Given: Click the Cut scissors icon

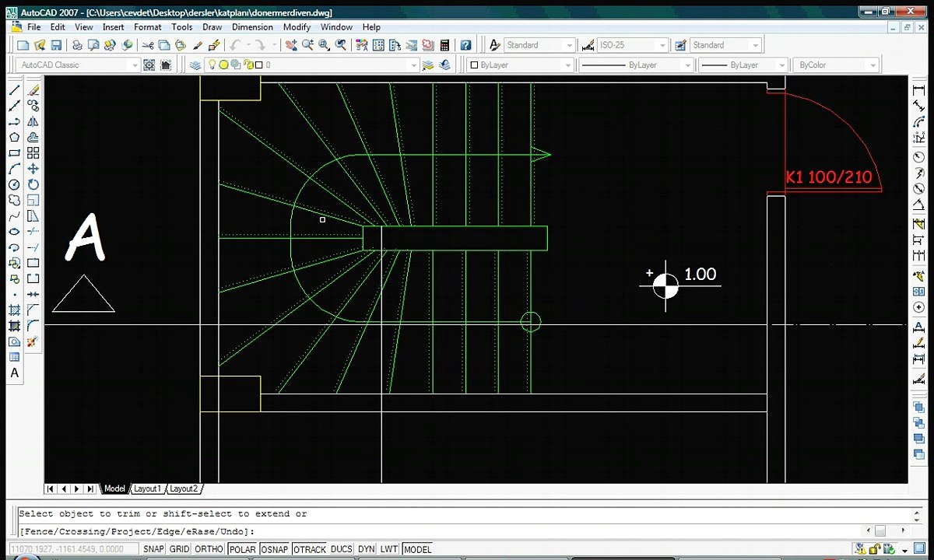Looking at the screenshot, I should tap(148, 45).
